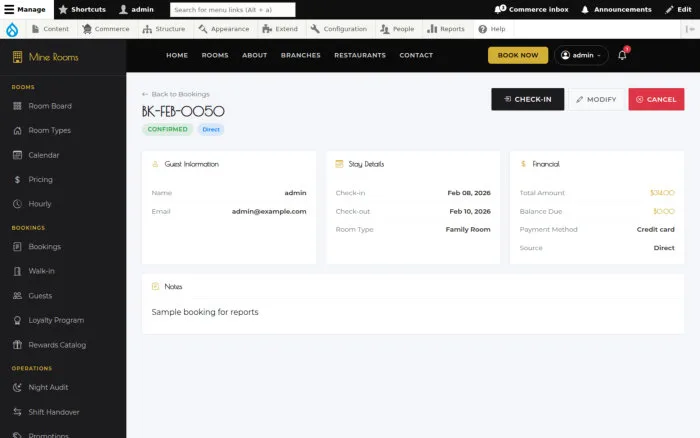Click the BK-FEB-0050 booking title

tap(183, 111)
